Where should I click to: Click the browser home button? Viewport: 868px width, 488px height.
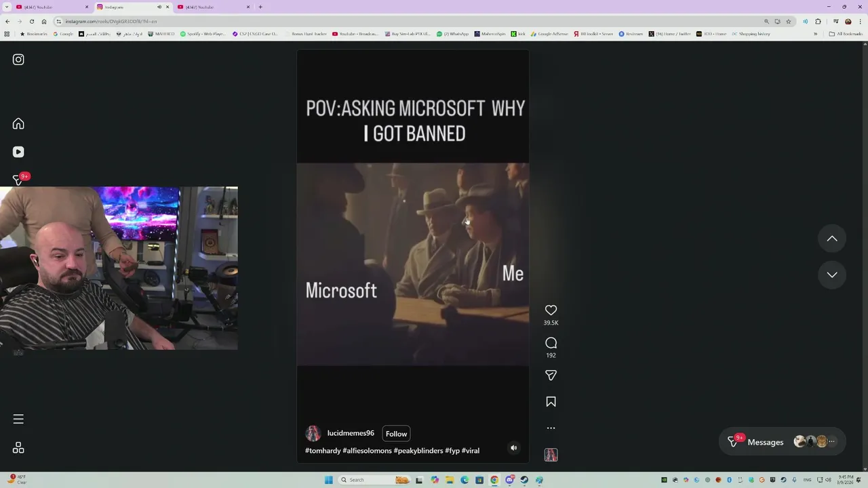pyautogui.click(x=44, y=21)
